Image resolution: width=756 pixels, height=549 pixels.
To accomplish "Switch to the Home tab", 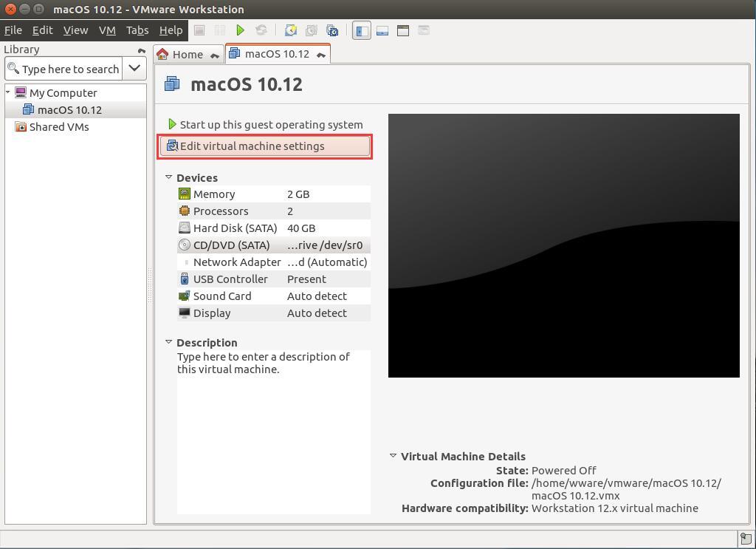I will (x=188, y=55).
